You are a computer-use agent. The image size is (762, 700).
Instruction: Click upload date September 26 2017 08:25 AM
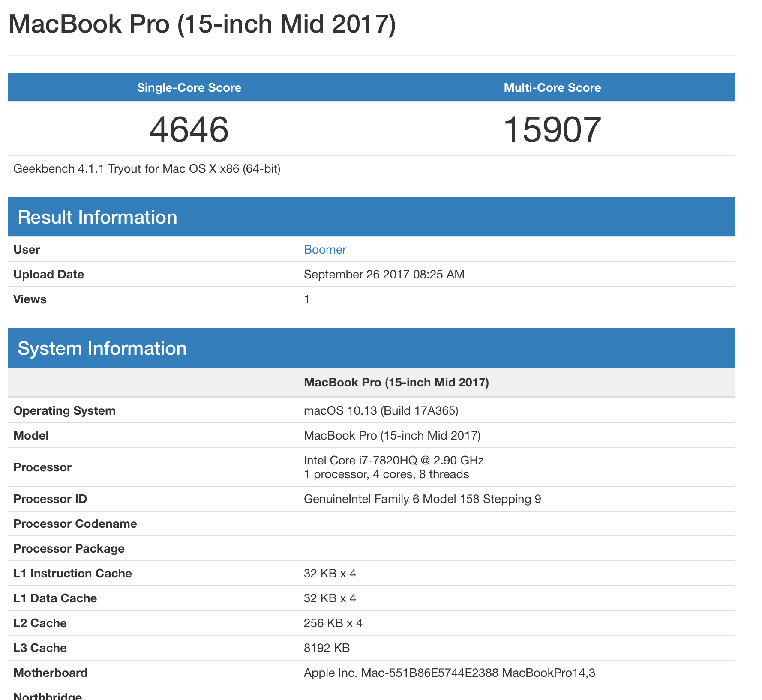click(x=384, y=274)
